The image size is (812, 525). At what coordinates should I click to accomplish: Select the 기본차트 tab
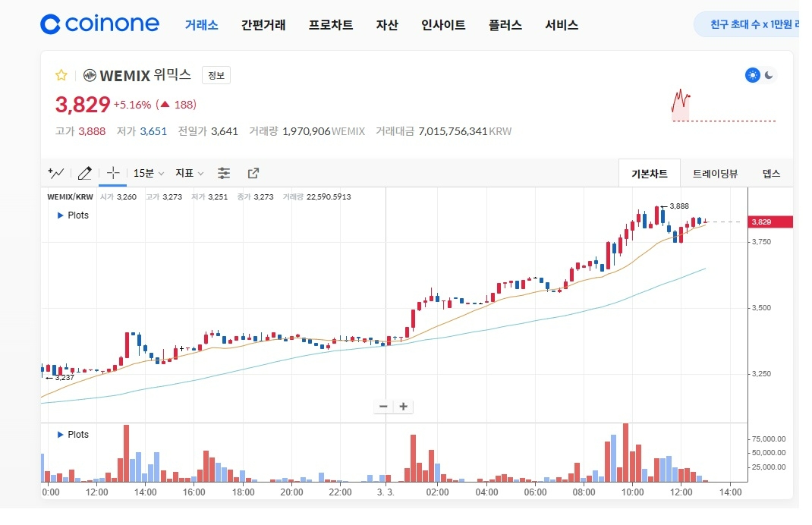click(x=650, y=174)
